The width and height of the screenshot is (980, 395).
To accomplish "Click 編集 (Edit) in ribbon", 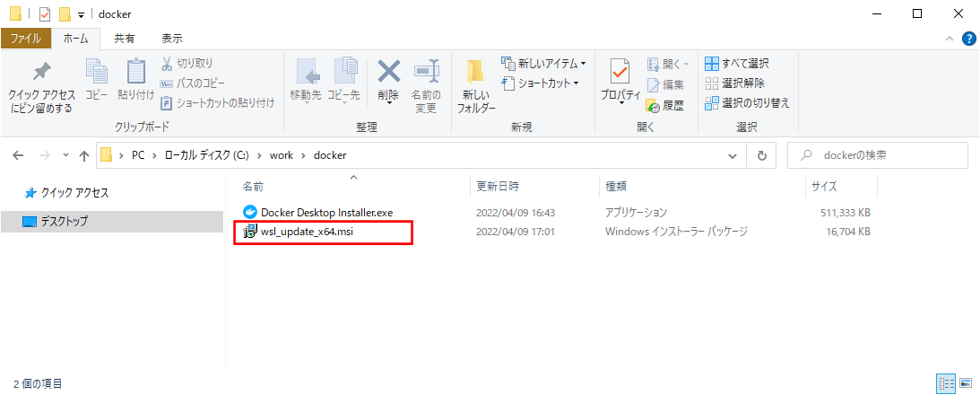I will pyautogui.click(x=665, y=84).
